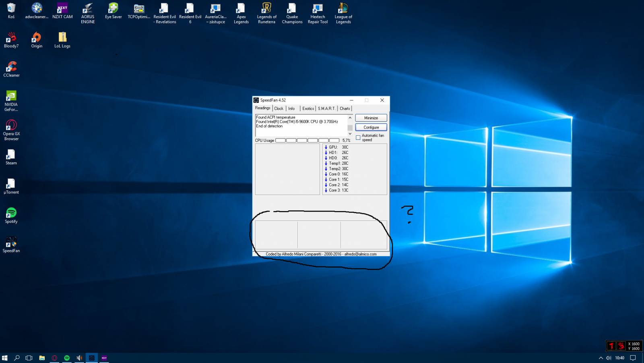Select the Hextech Repair Tool icon
Screen dimensions: 644x363
tap(318, 13)
